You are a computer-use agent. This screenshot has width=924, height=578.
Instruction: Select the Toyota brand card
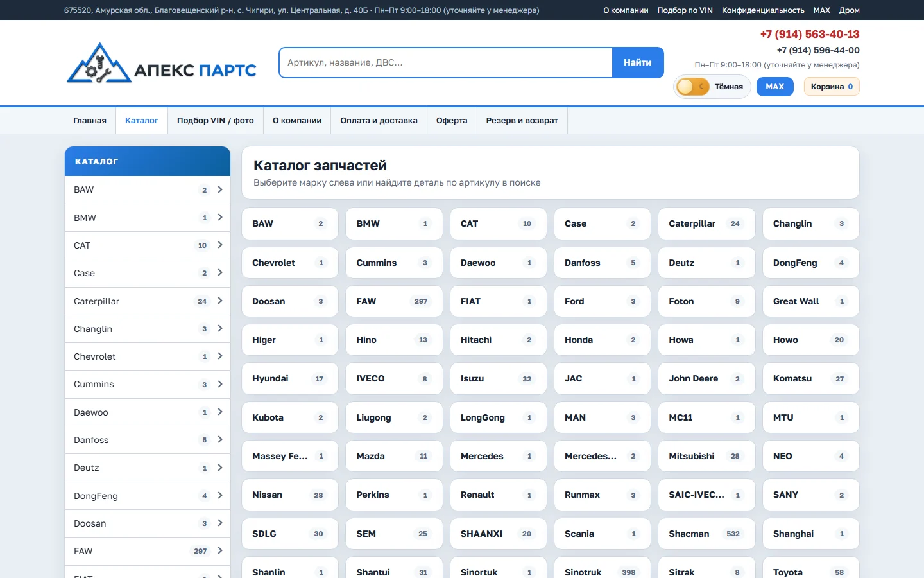click(811, 568)
